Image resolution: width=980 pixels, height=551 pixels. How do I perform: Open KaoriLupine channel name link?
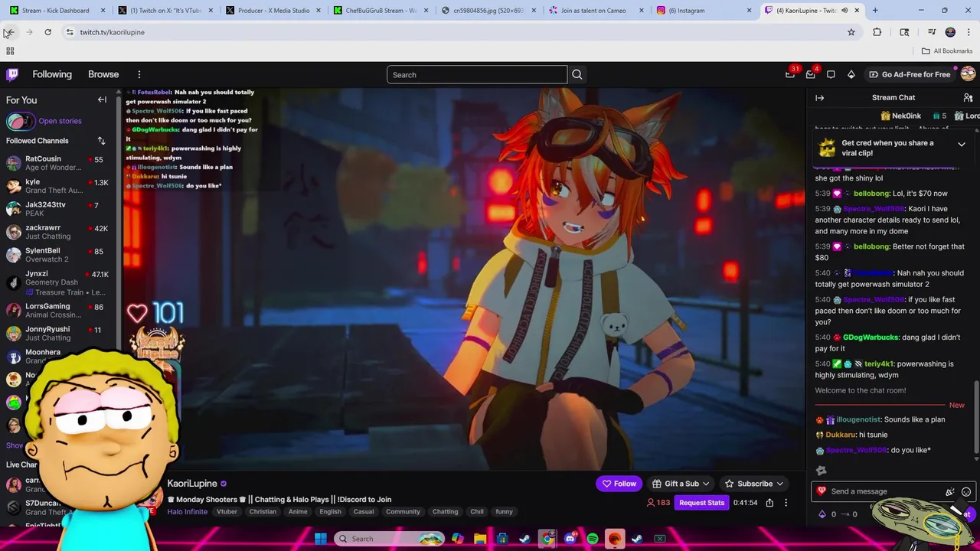coord(192,484)
